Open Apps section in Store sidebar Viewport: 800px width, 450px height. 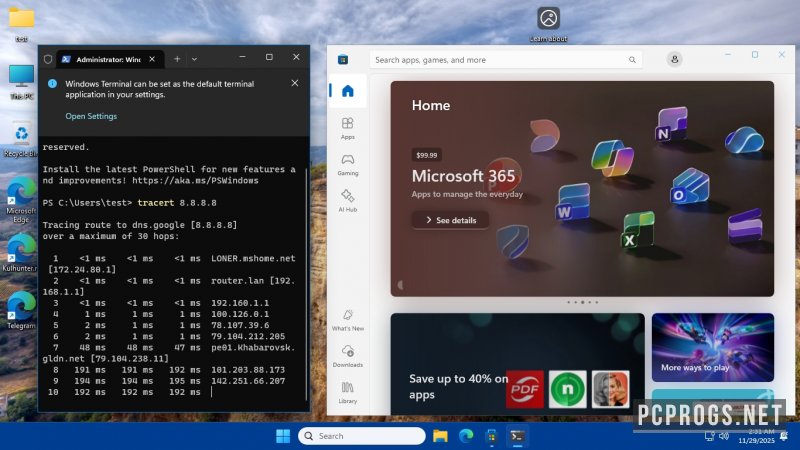click(347, 128)
